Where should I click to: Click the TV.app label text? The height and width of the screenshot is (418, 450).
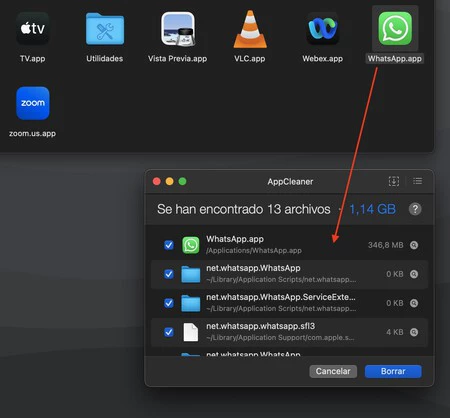click(32, 59)
